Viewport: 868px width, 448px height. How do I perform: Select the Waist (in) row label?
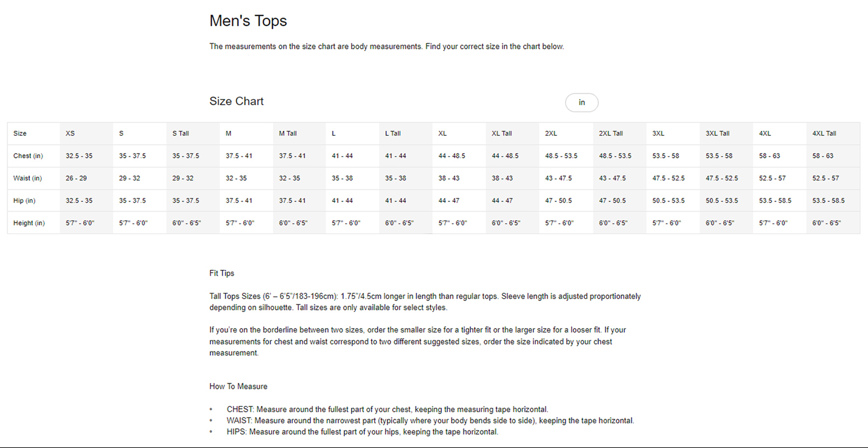pyautogui.click(x=27, y=178)
